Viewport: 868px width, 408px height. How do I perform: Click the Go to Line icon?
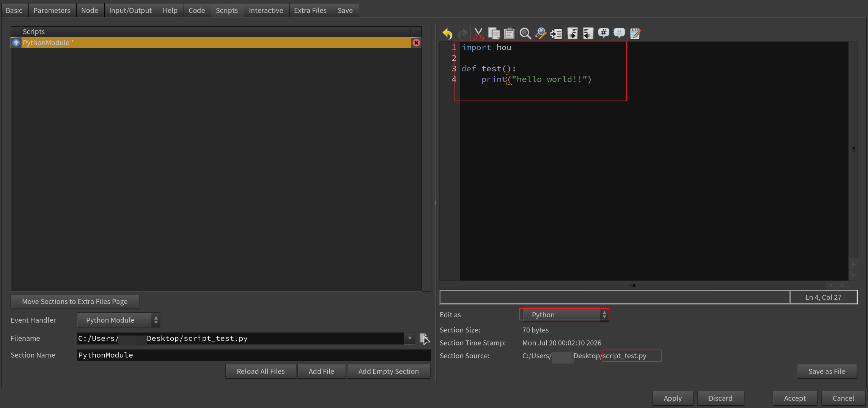(x=557, y=34)
